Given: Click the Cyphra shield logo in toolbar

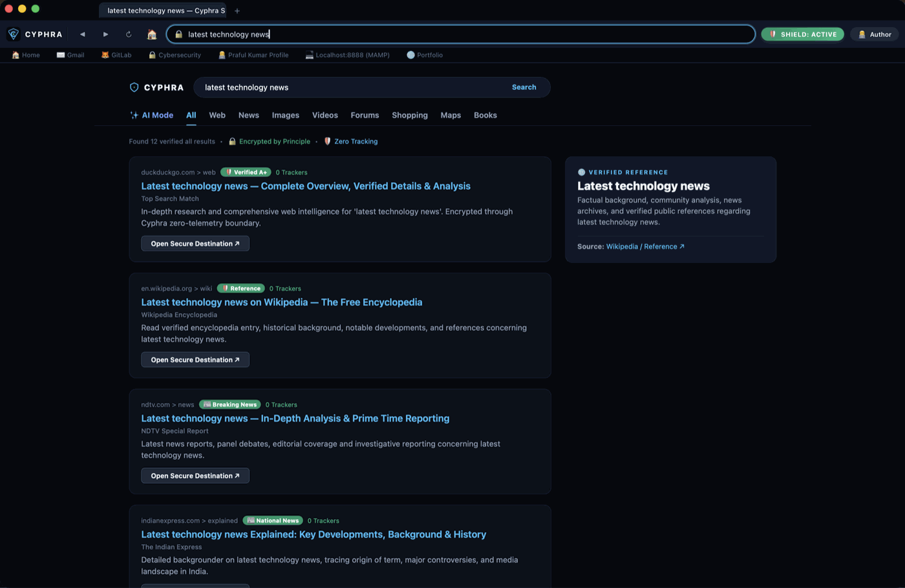Looking at the screenshot, I should tap(14, 34).
